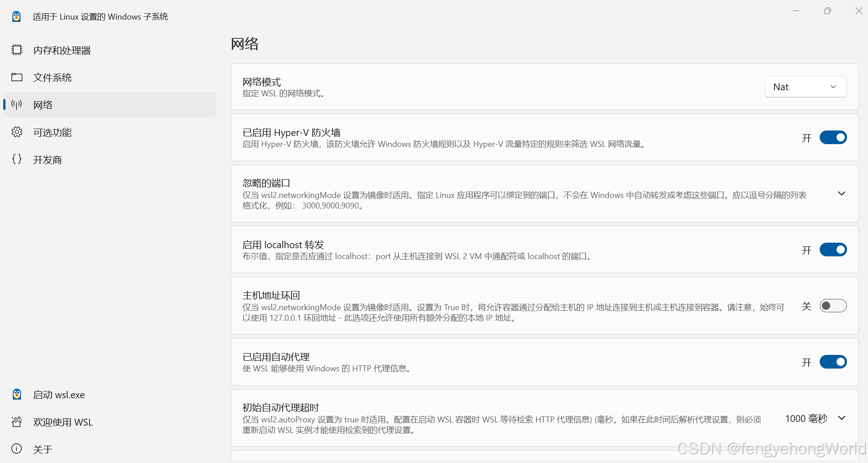The width and height of the screenshot is (868, 463).
Task: Open the 文件系统 settings page
Action: [109, 78]
